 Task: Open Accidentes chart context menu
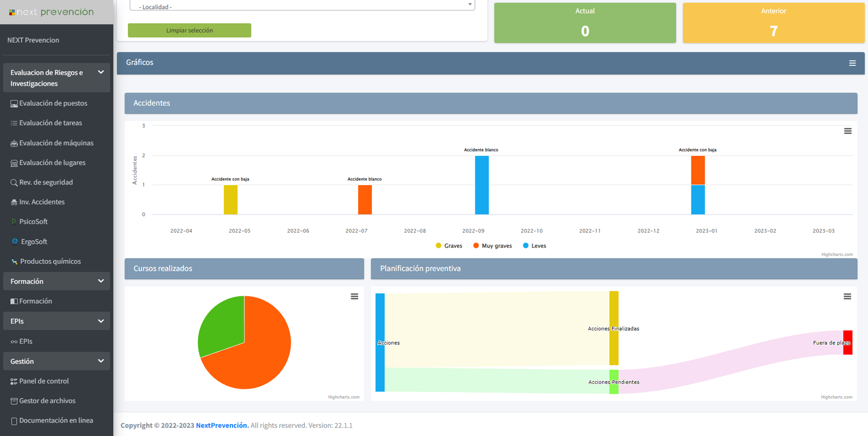[848, 131]
